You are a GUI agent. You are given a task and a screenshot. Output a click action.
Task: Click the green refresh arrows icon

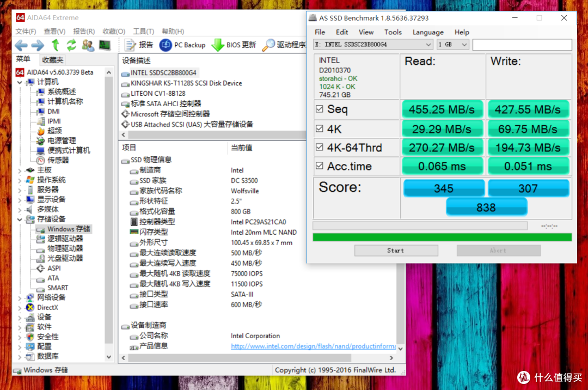click(x=71, y=45)
